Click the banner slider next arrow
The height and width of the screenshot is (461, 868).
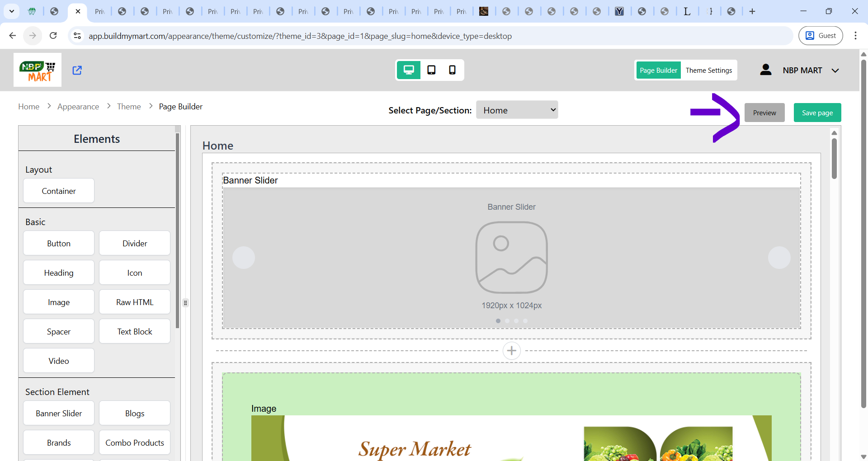pos(779,258)
